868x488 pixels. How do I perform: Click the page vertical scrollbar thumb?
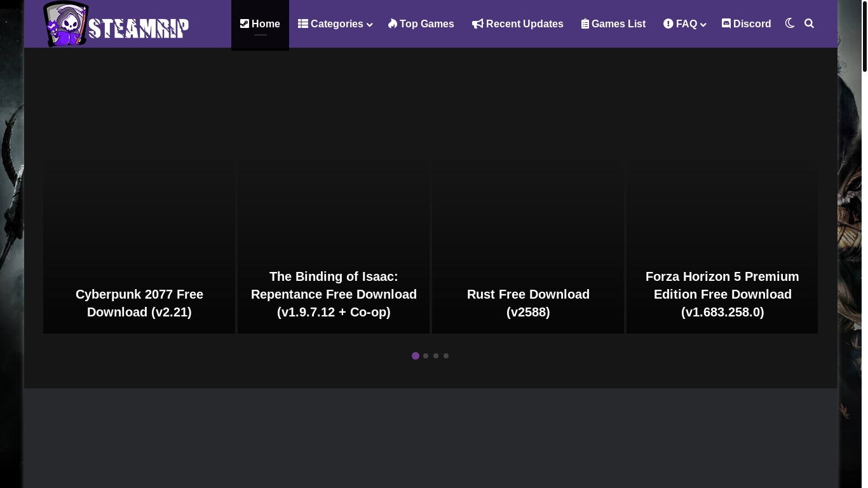click(x=865, y=36)
